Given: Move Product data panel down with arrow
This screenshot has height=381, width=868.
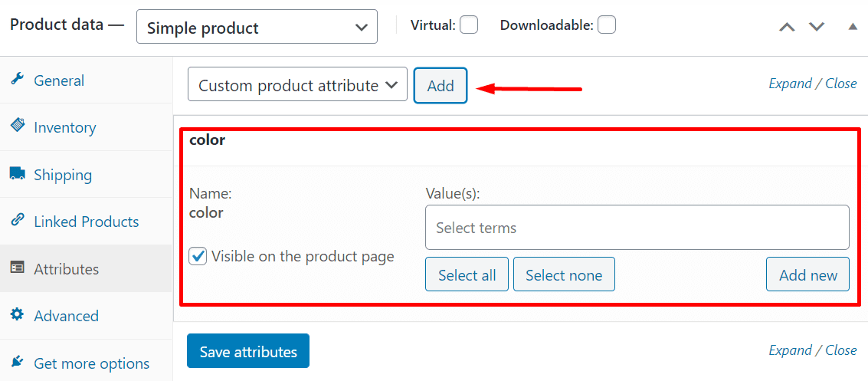Looking at the screenshot, I should 817,27.
